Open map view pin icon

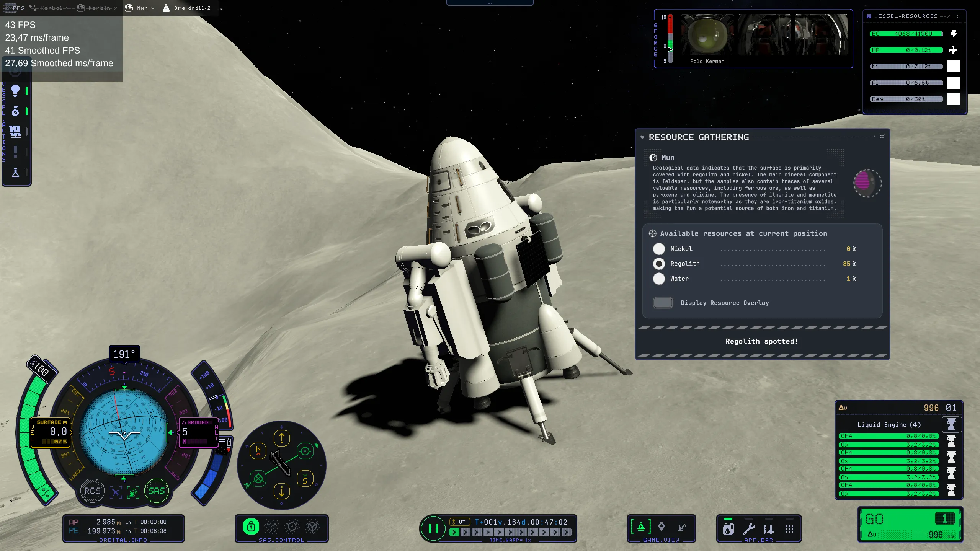[x=661, y=527]
